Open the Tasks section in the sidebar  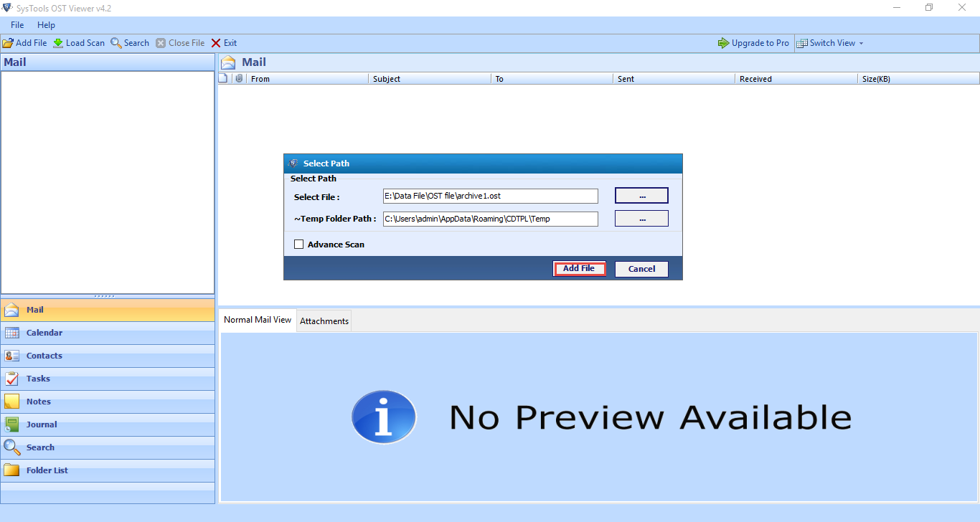pyautogui.click(x=108, y=379)
